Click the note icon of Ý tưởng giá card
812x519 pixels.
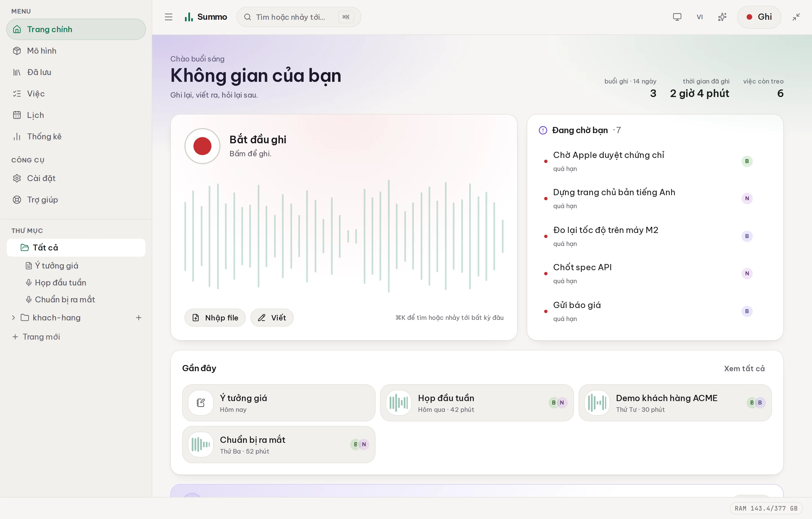[x=201, y=403]
